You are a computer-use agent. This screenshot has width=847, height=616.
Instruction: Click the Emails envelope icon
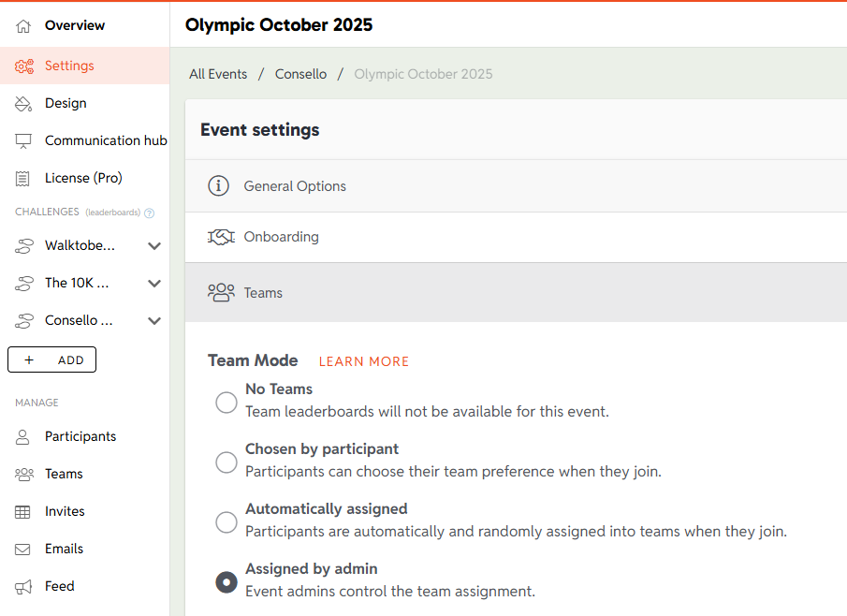[x=24, y=549]
